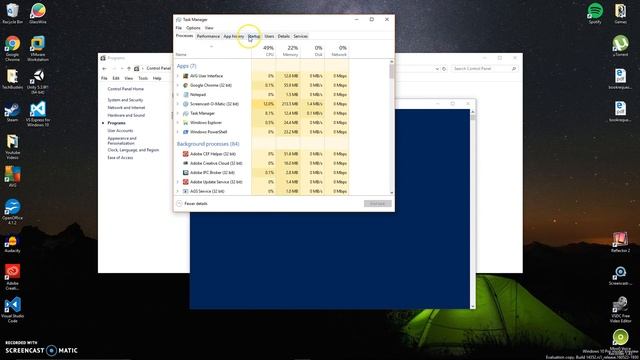
Task: Open the Tools menu in Control Panel window
Action: pos(143,78)
